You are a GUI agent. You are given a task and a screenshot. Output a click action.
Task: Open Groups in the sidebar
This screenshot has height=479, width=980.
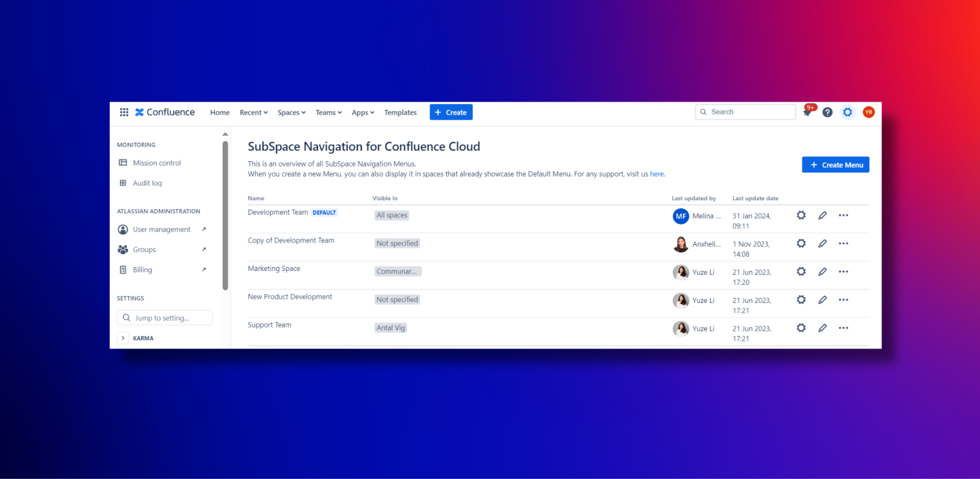[144, 250]
